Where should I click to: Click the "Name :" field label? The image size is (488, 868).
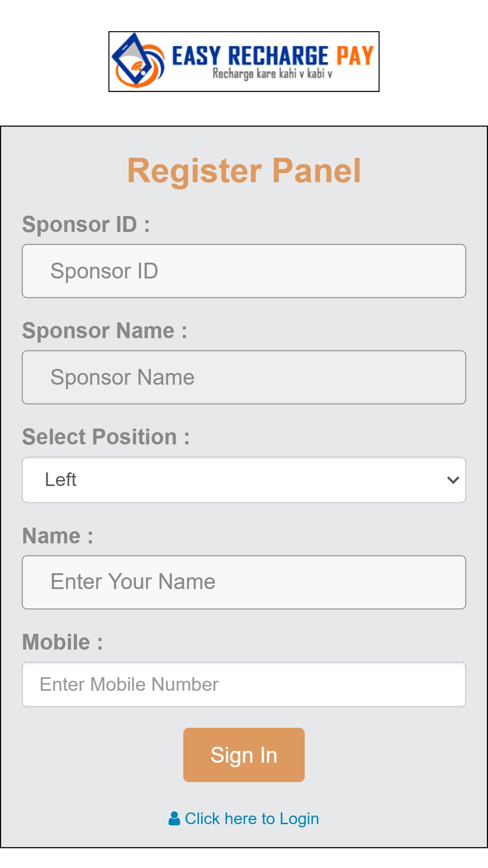(58, 536)
